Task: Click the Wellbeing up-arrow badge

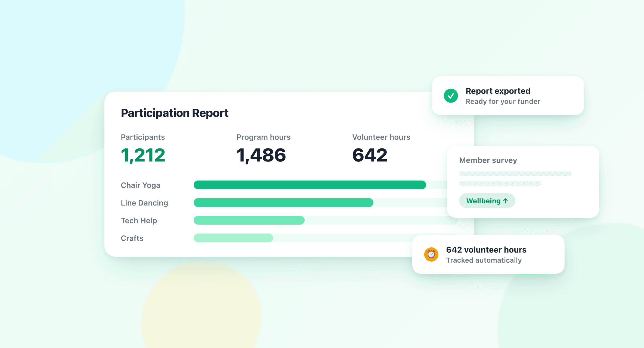Action: (x=487, y=201)
